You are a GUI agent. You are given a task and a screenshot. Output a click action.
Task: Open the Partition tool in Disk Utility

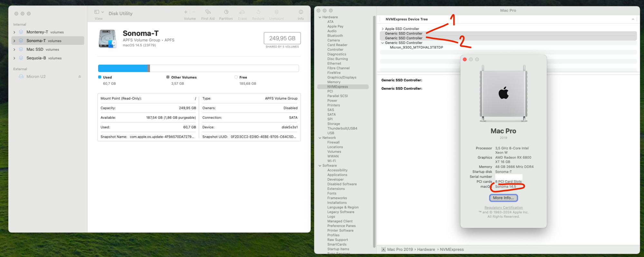coord(226,12)
